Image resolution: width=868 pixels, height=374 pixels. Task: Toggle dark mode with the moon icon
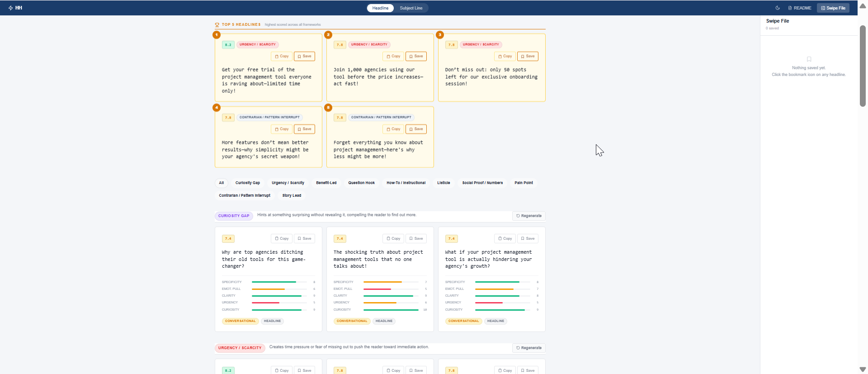coord(778,8)
